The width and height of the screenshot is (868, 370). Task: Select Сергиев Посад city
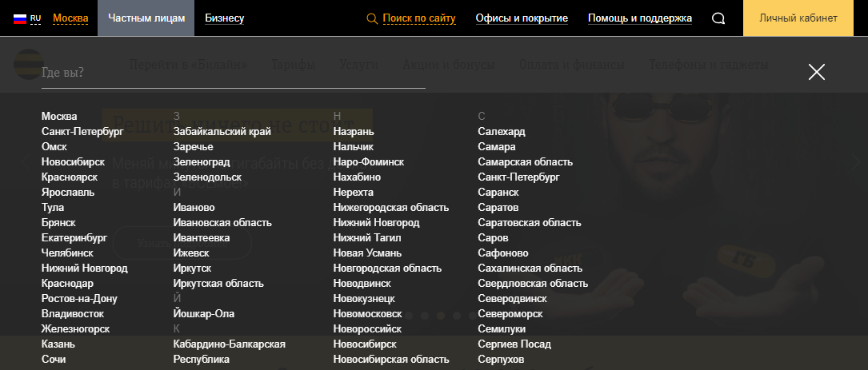pyautogui.click(x=515, y=344)
